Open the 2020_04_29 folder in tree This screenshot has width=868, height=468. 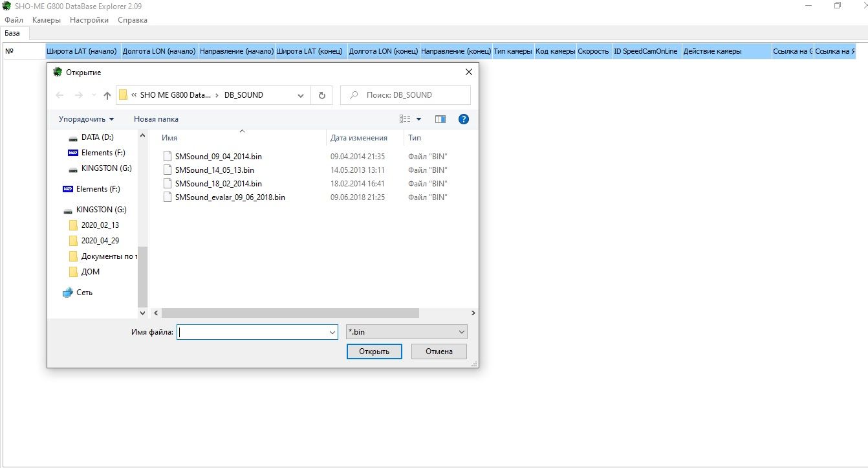point(100,241)
